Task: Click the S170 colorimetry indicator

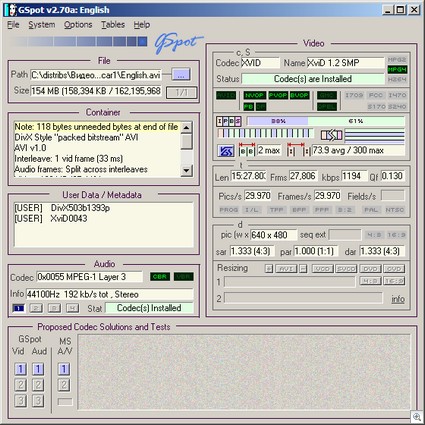Action: coord(376,107)
